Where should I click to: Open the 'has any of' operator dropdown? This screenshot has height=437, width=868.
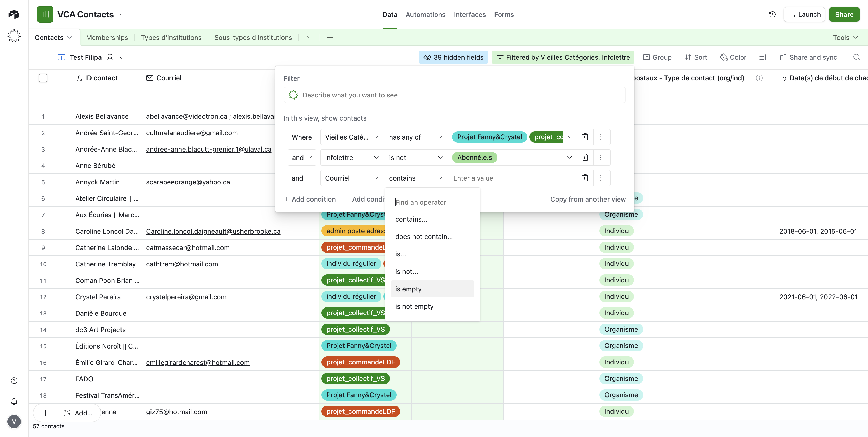click(416, 137)
